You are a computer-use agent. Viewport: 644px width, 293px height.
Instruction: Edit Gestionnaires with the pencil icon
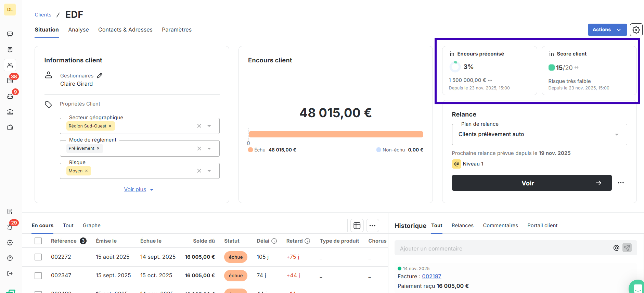point(100,75)
